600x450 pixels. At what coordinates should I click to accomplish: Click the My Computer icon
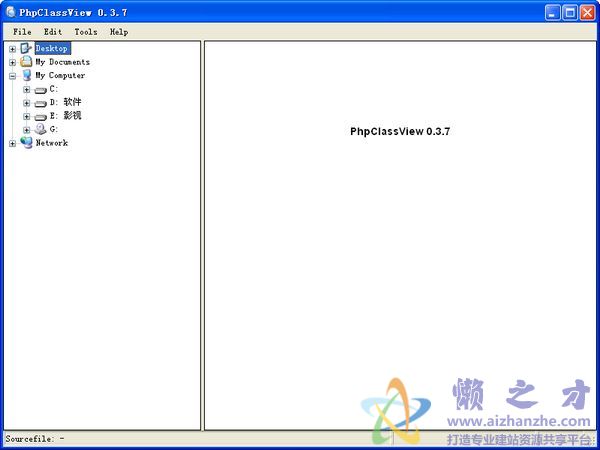click(x=27, y=75)
